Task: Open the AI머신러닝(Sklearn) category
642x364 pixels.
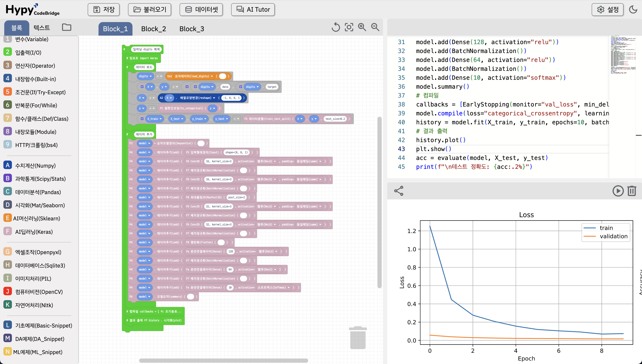Action: (x=32, y=218)
